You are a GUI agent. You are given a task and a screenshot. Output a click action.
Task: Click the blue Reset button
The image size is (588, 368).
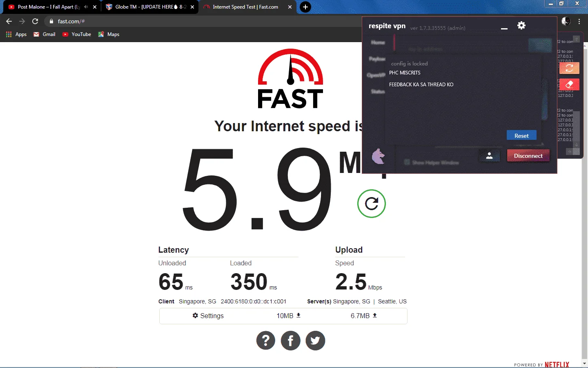pyautogui.click(x=521, y=136)
